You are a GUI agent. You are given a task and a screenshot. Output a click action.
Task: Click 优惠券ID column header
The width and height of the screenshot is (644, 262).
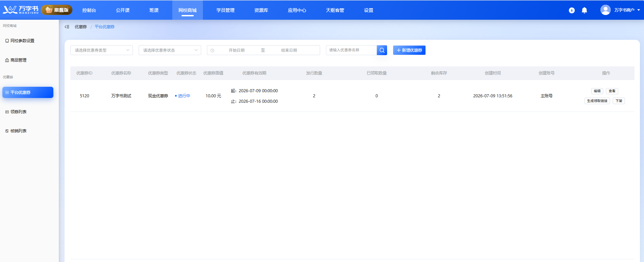click(x=84, y=73)
